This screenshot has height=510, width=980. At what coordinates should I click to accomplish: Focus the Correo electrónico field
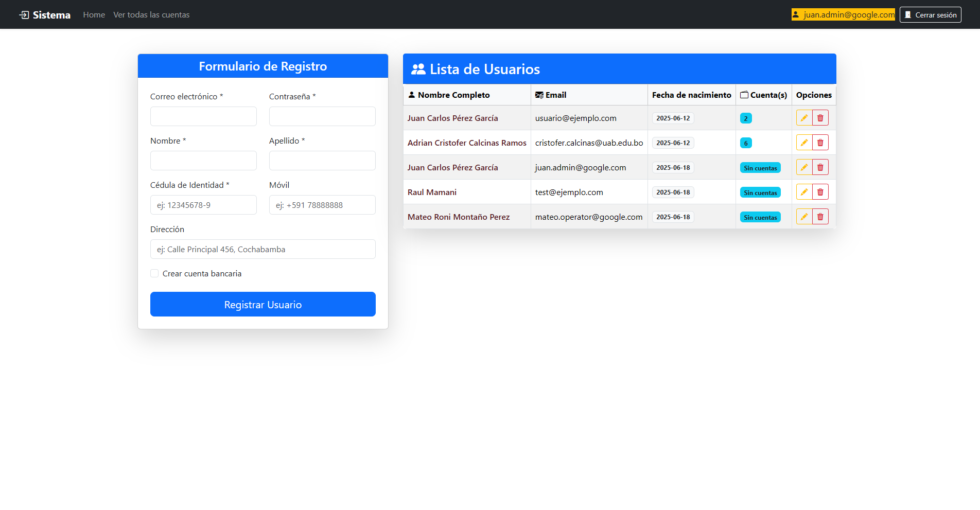point(203,116)
